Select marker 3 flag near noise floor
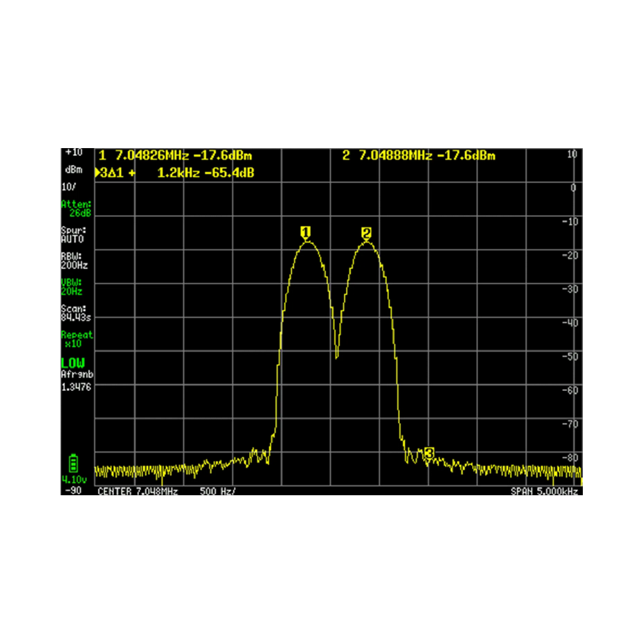This screenshot has height=644, width=644. (429, 453)
